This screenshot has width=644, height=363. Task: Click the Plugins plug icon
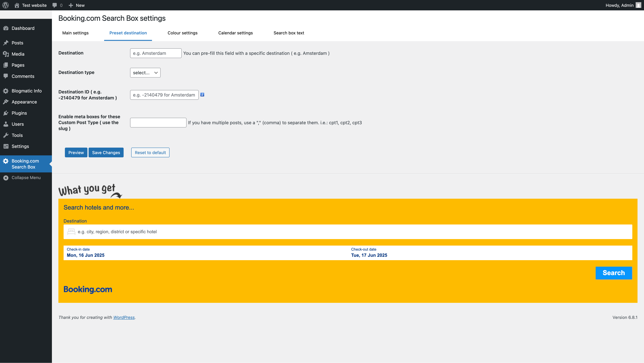pos(6,113)
